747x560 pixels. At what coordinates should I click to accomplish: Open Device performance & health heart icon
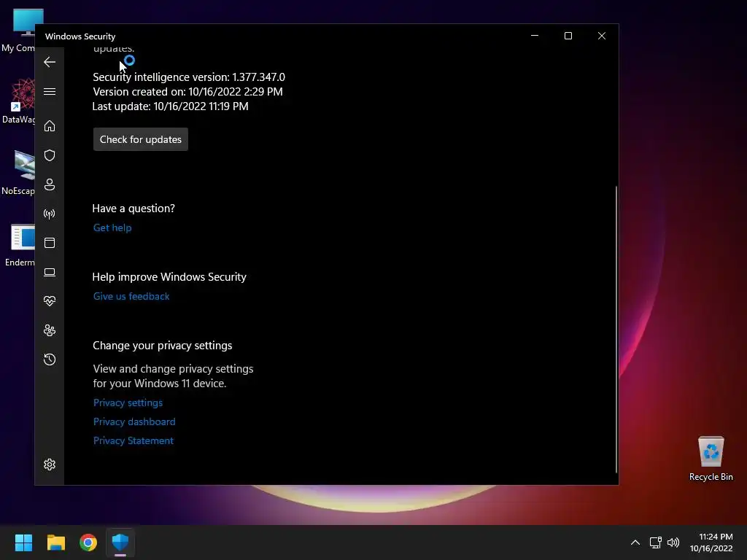pos(50,301)
